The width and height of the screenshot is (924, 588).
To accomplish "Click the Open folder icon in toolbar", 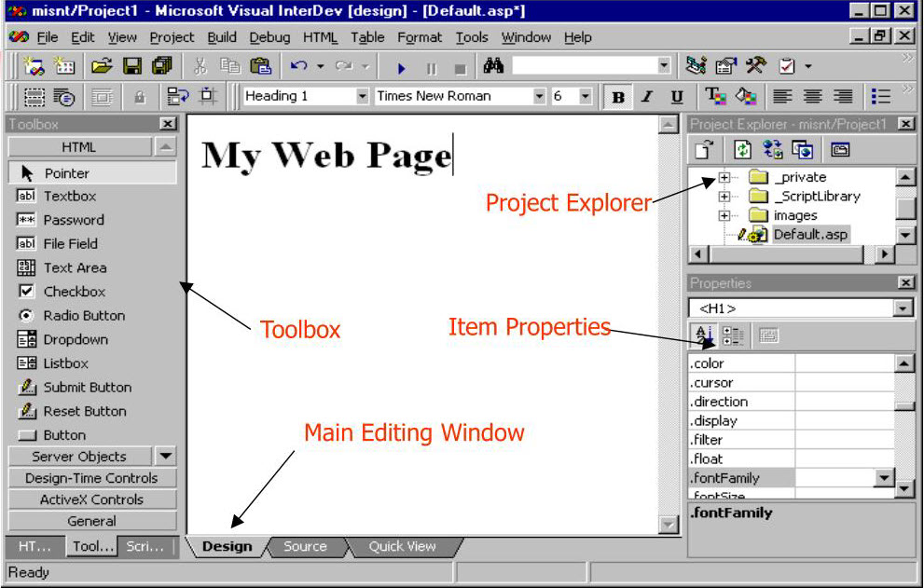I will (x=103, y=66).
